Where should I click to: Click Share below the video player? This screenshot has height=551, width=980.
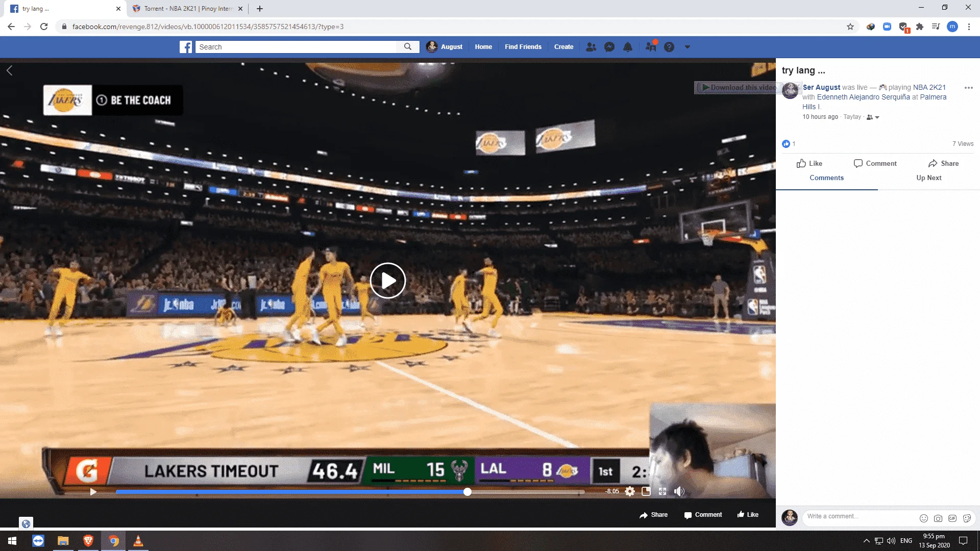point(653,515)
